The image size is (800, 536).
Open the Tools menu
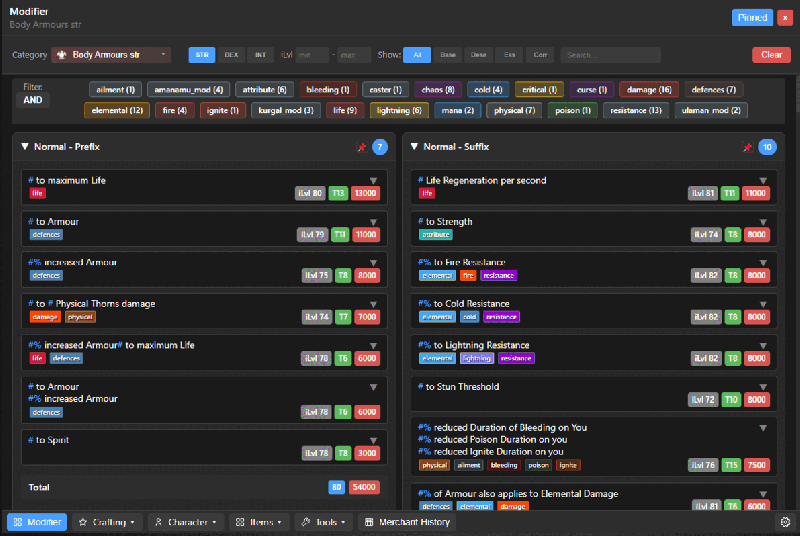tap(323, 522)
